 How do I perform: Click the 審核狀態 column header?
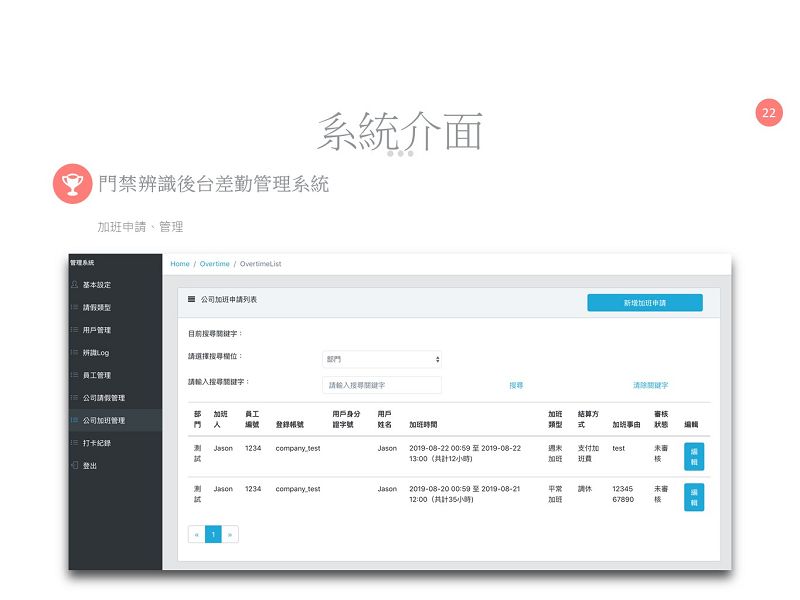[x=661, y=419]
